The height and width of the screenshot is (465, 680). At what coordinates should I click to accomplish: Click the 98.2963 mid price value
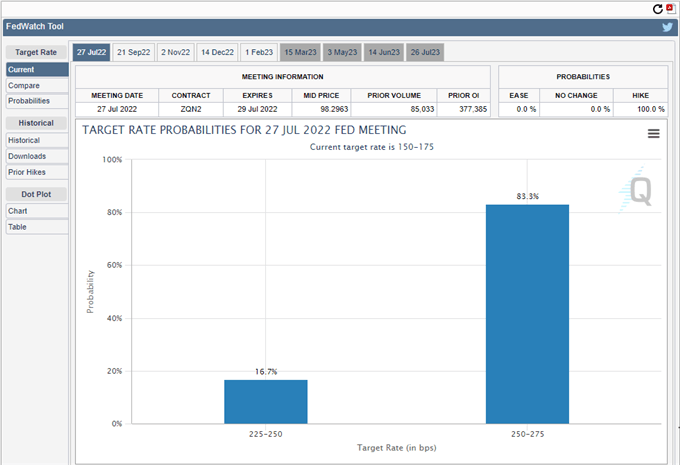point(334,109)
